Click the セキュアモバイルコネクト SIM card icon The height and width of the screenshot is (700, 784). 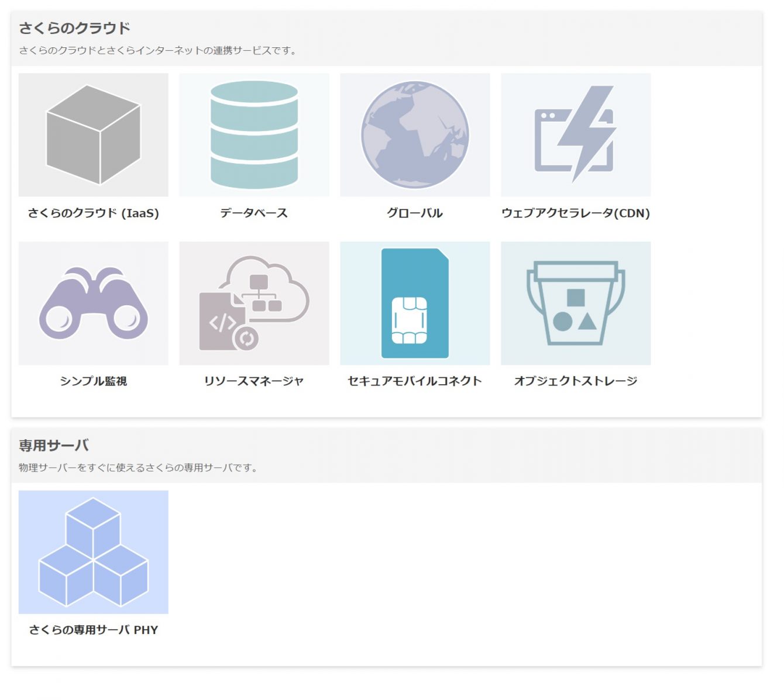[x=414, y=303]
